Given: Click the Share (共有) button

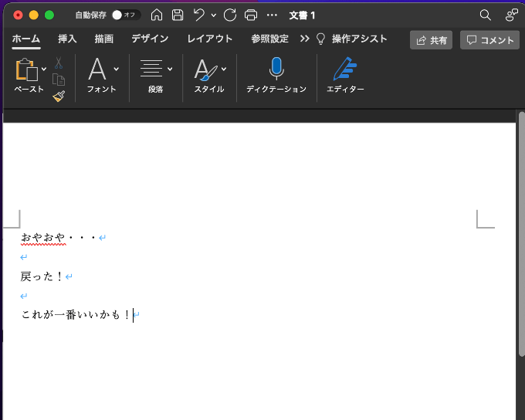Looking at the screenshot, I should 431,40.
